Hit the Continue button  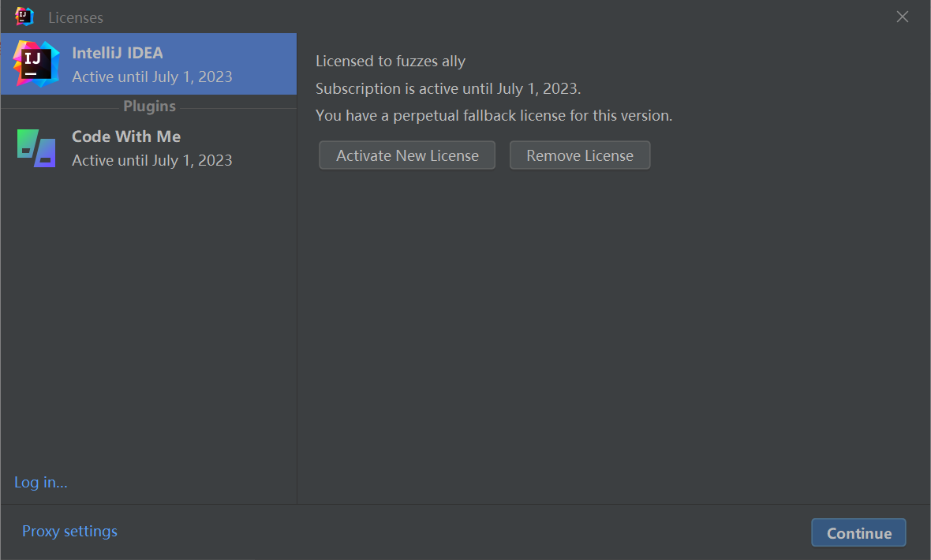[858, 532]
